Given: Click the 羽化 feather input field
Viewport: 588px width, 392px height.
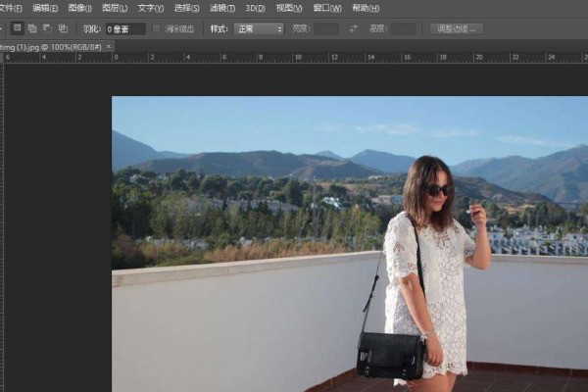Looking at the screenshot, I should tap(124, 28).
